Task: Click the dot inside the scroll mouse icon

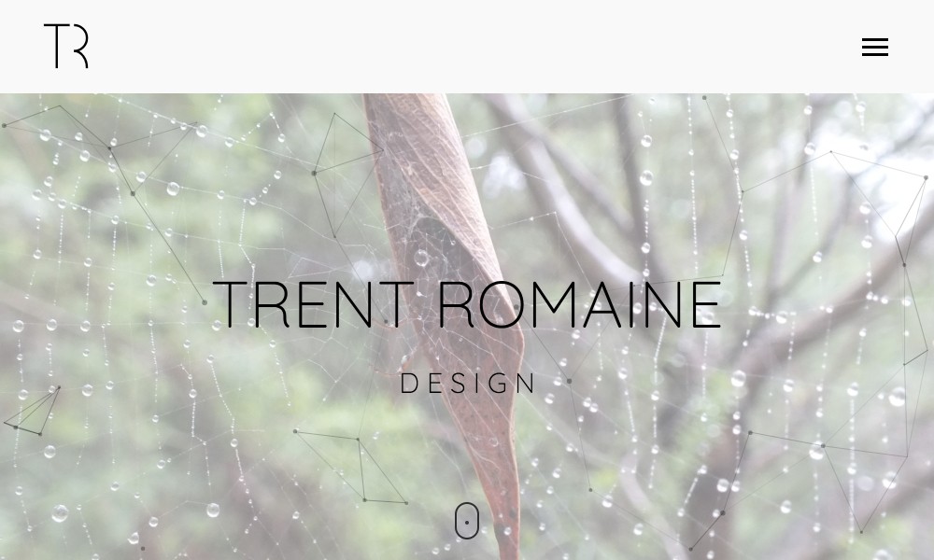Action: (467, 523)
